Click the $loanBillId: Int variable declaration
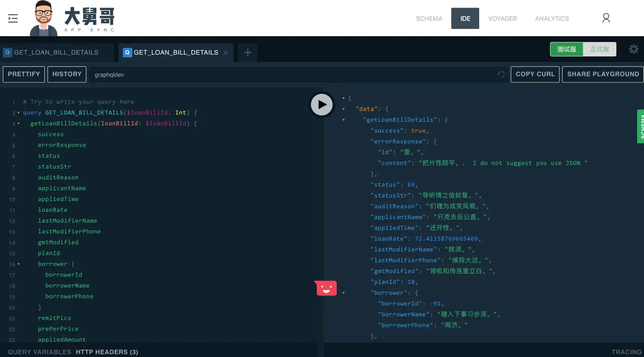 [157, 113]
